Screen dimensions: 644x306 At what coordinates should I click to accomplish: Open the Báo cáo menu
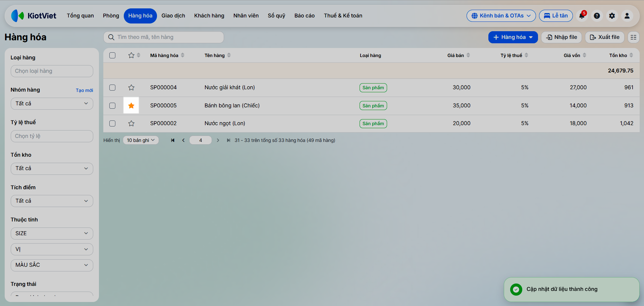pos(305,16)
